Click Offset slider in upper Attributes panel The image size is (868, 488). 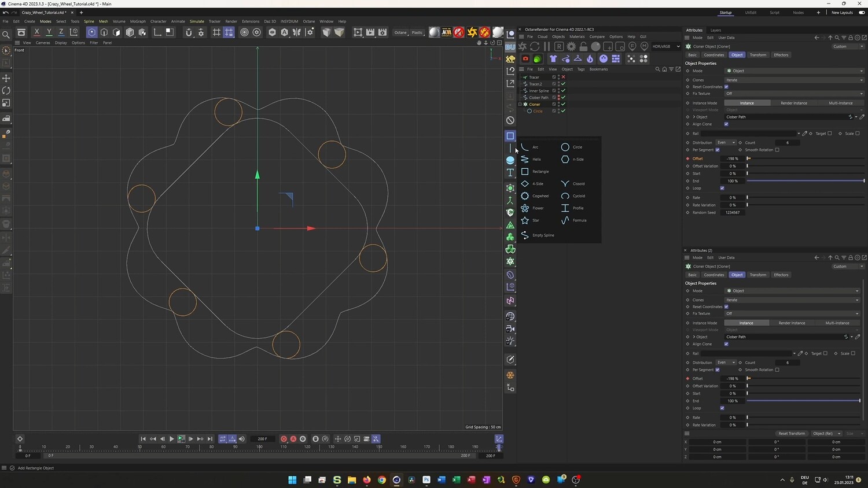(x=806, y=158)
